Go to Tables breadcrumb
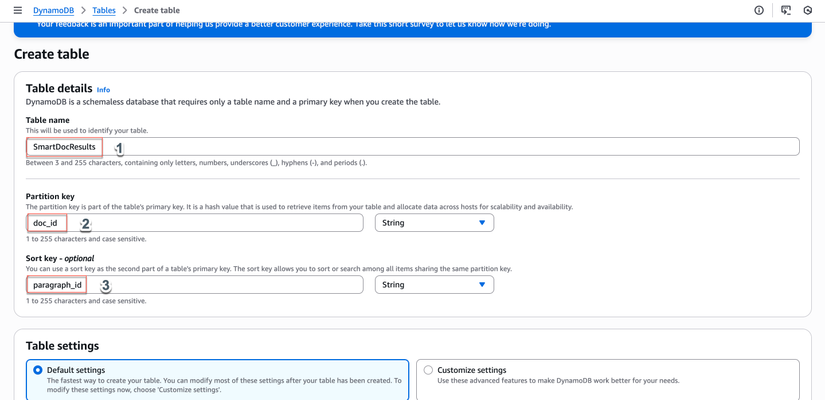 [104, 10]
